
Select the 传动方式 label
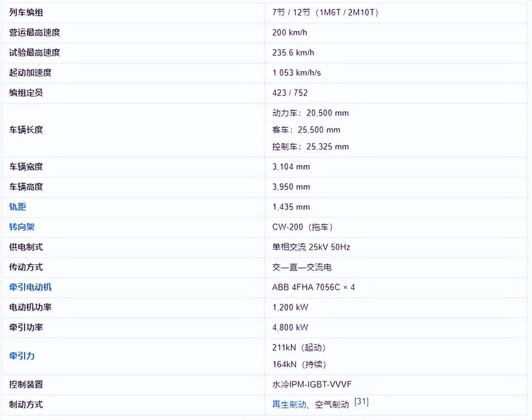coord(26,267)
